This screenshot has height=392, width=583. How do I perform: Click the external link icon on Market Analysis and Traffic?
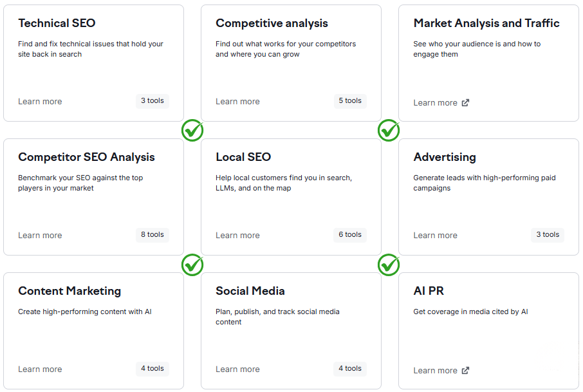click(466, 102)
